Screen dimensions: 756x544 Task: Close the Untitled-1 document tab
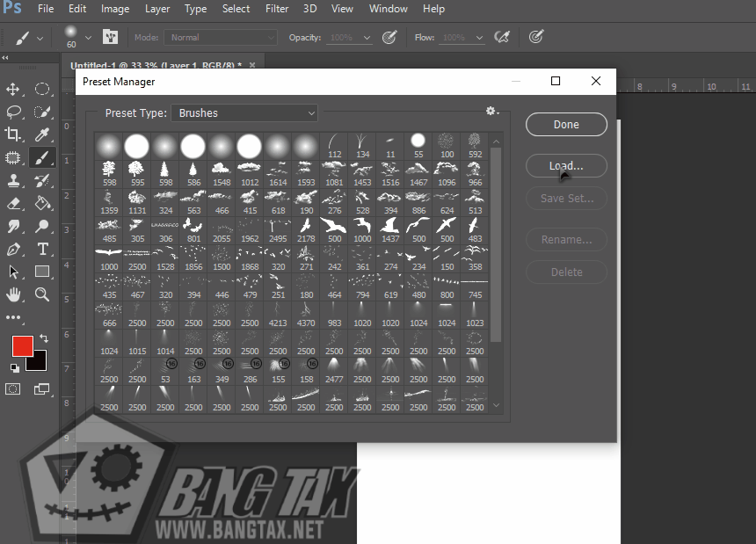(252, 65)
